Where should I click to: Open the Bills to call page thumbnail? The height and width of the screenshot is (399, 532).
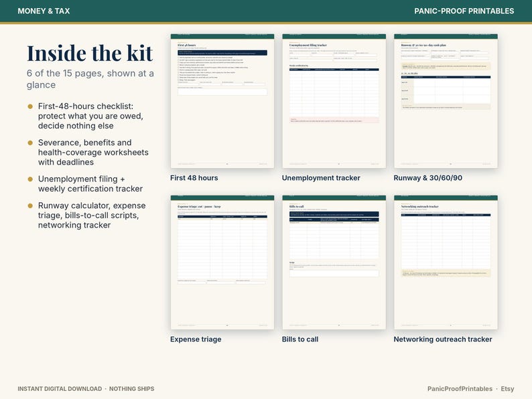click(334, 262)
